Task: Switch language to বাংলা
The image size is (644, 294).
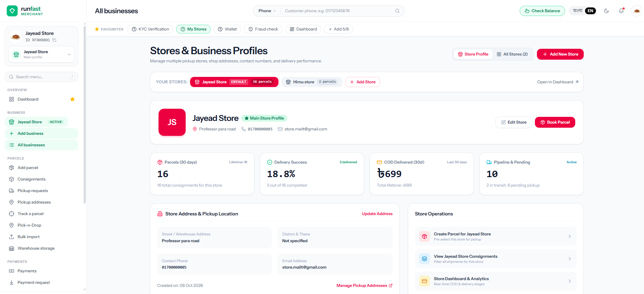Action: pyautogui.click(x=578, y=11)
